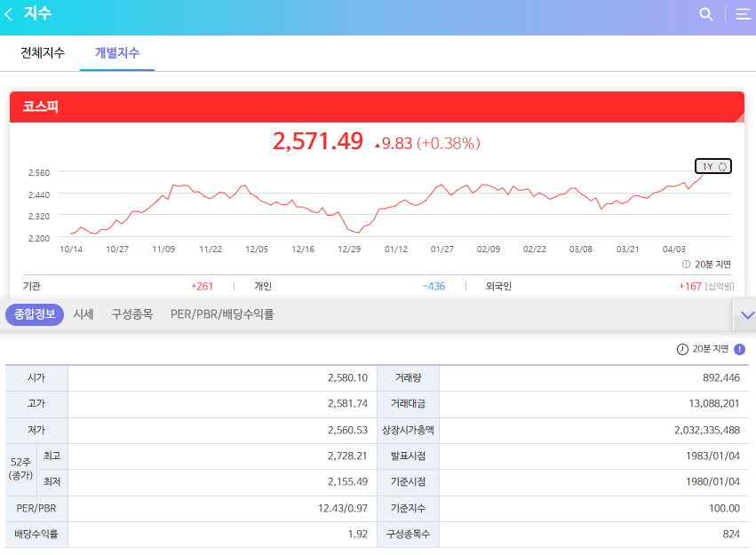Open the search magnifier icon
This screenshot has height=555, width=756.
[706, 14]
